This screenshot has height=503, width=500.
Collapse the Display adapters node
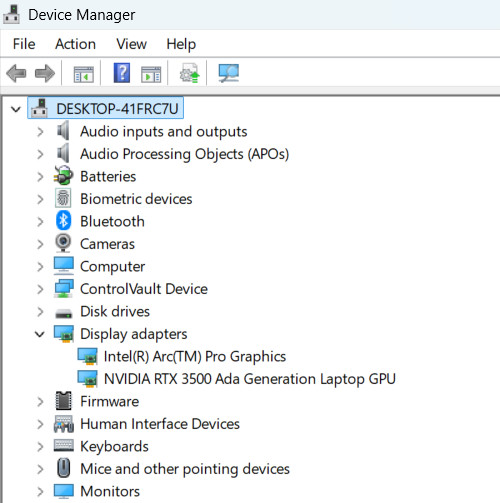click(x=40, y=334)
